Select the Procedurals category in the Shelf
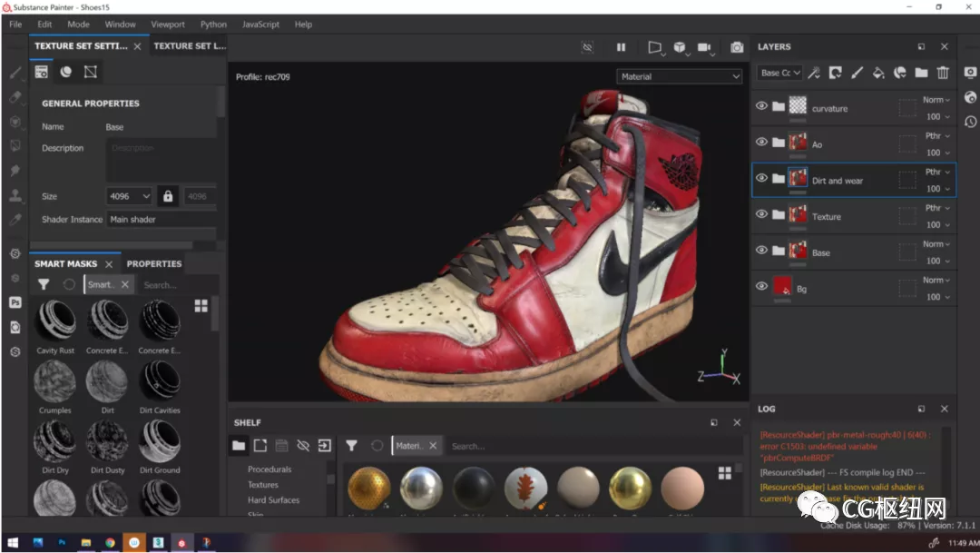Screen dimensions: 980x553 point(269,469)
